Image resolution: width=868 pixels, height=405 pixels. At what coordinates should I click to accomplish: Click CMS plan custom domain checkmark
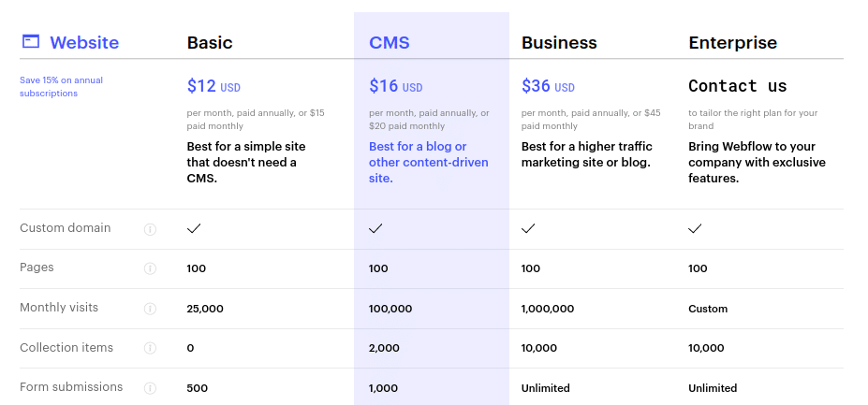(x=375, y=228)
